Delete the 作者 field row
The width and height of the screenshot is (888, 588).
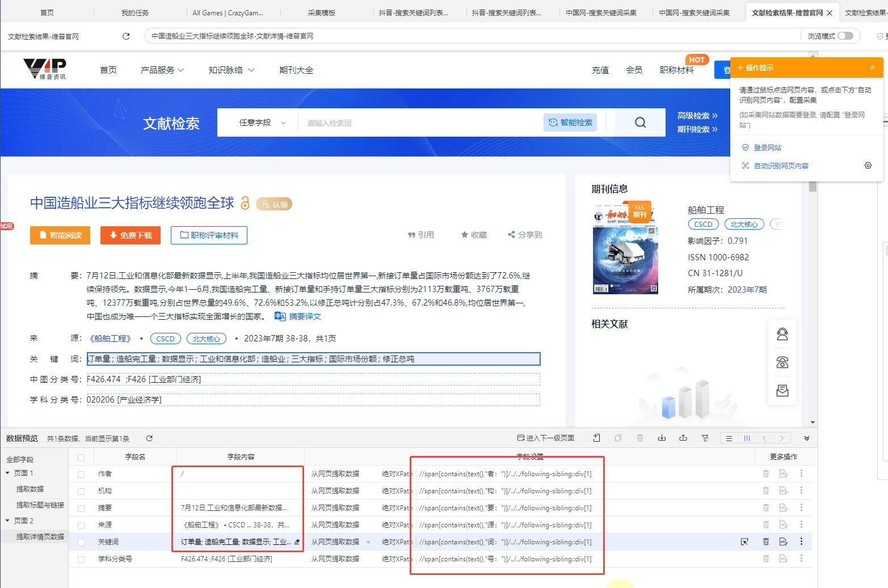tap(766, 473)
